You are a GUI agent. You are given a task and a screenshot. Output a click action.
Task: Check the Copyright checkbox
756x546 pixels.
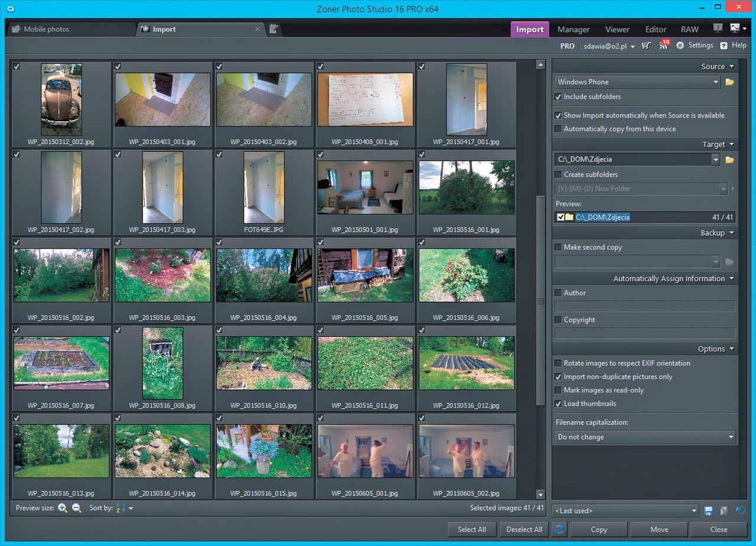point(558,320)
